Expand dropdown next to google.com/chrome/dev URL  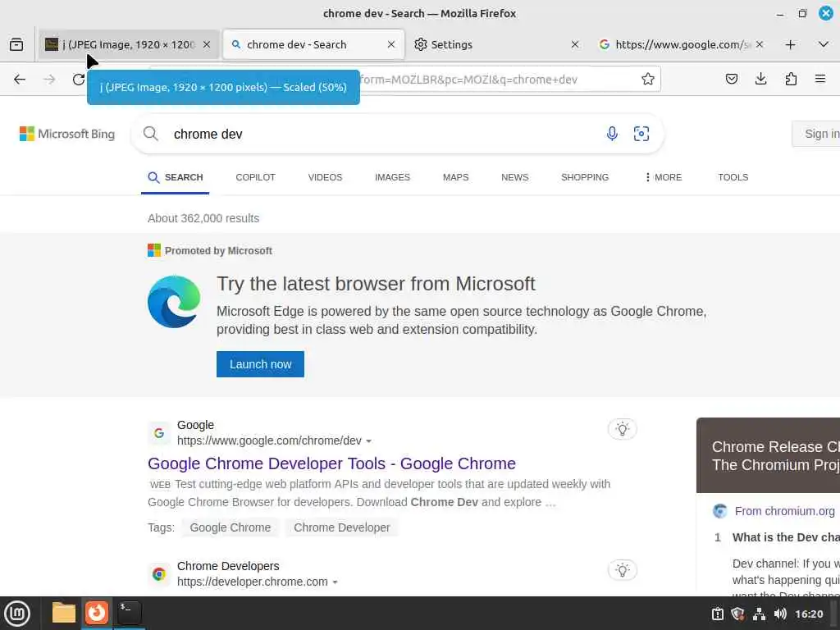click(368, 441)
